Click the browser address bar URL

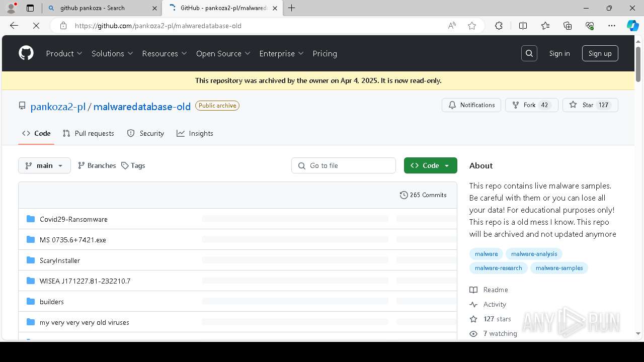(x=158, y=26)
